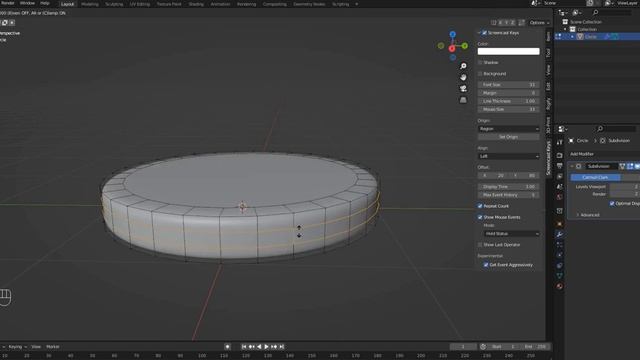Open the Material properties tab icon
Screen dimensions: 640x360
point(560,286)
